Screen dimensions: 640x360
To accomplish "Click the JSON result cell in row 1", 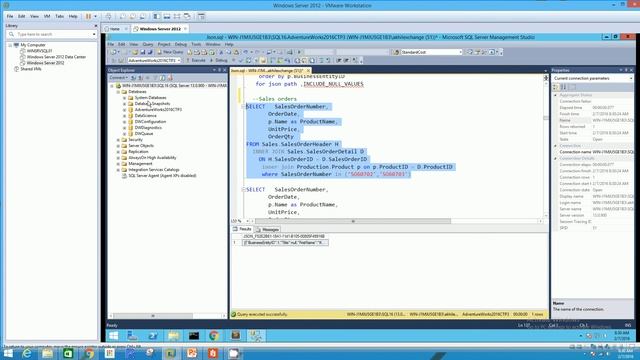I will click(285, 242).
